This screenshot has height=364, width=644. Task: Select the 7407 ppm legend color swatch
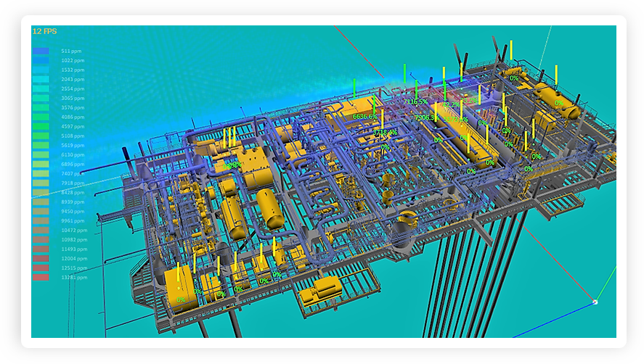(41, 173)
